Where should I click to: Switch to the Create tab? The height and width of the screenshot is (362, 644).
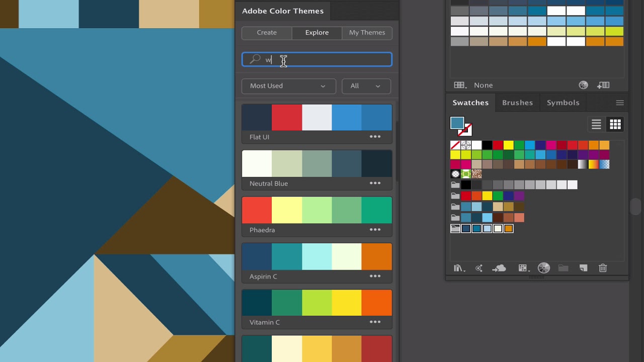pyautogui.click(x=267, y=33)
